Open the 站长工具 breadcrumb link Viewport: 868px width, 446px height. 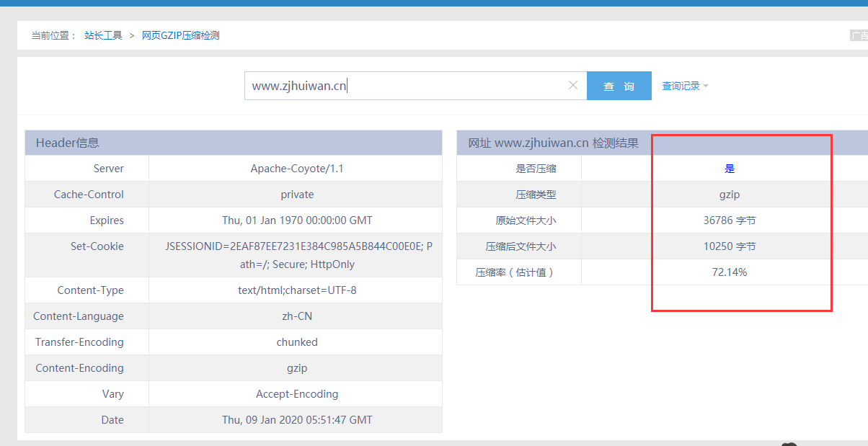coord(103,35)
